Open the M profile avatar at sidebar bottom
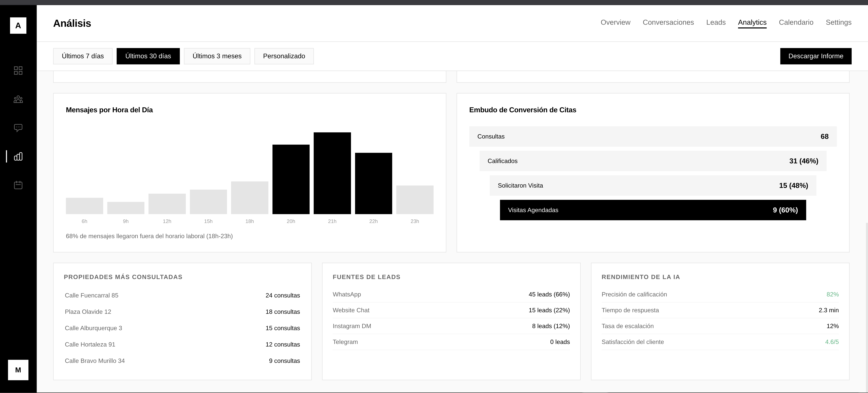This screenshot has height=393, width=868. tap(18, 370)
